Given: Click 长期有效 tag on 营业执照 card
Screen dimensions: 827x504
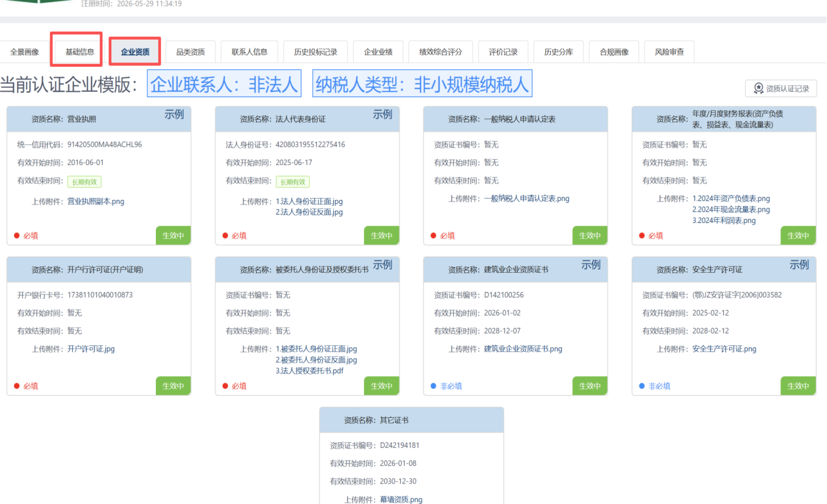Looking at the screenshot, I should tap(84, 182).
